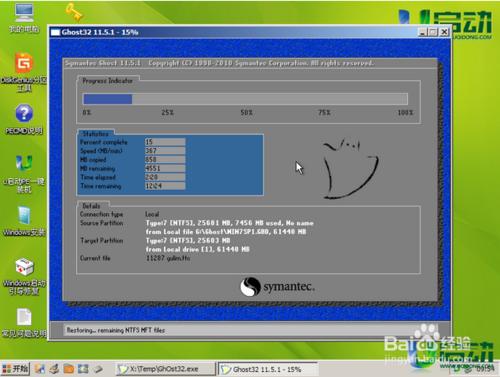Click the first quick launch icon beside Start
The width and height of the screenshot is (500, 377).
(x=40, y=369)
